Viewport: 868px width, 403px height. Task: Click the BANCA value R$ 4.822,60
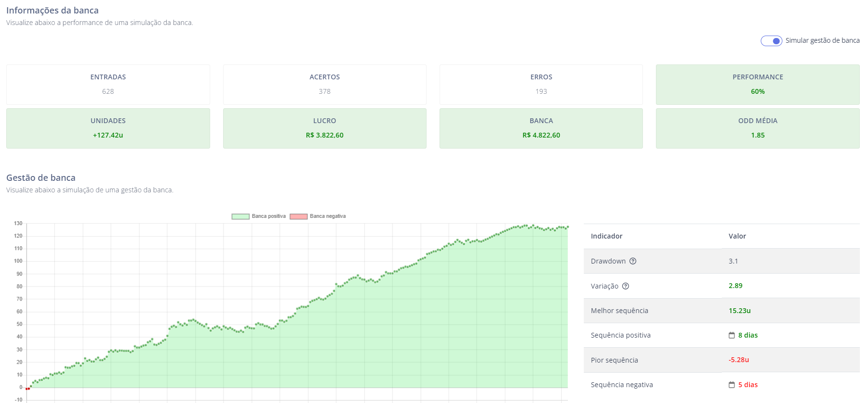coord(541,135)
